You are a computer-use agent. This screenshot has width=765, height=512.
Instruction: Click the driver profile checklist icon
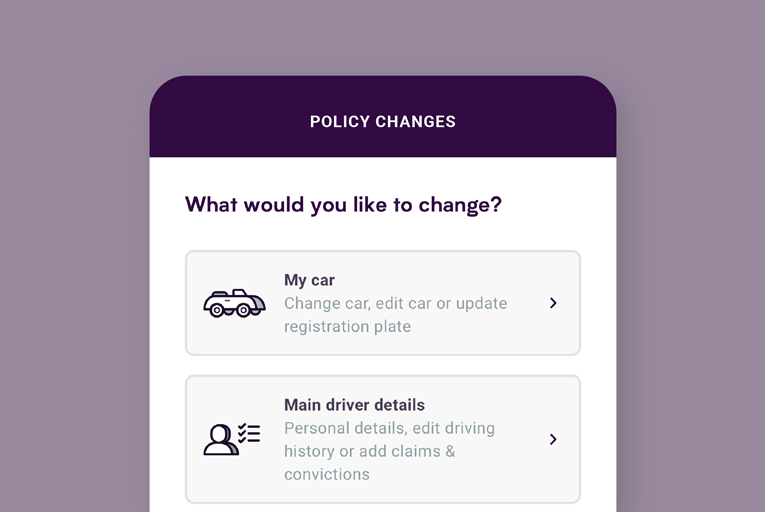[x=232, y=439]
